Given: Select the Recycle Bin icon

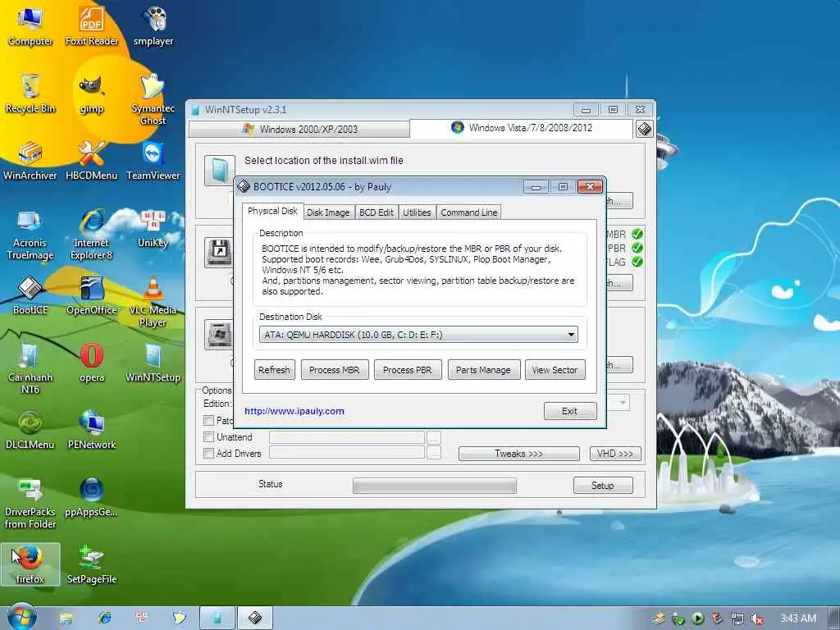Looking at the screenshot, I should click(x=30, y=94).
